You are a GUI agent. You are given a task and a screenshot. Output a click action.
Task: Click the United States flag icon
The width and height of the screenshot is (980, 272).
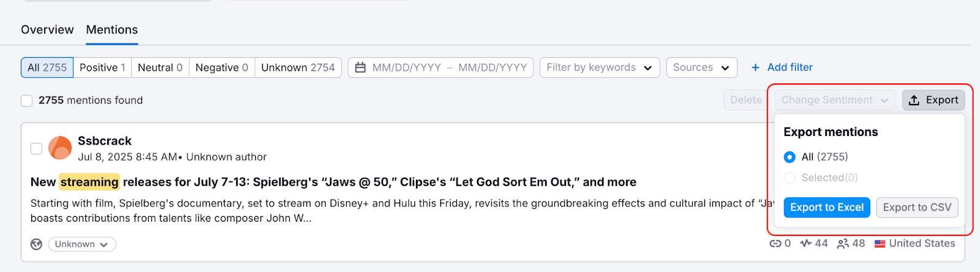[x=880, y=244]
